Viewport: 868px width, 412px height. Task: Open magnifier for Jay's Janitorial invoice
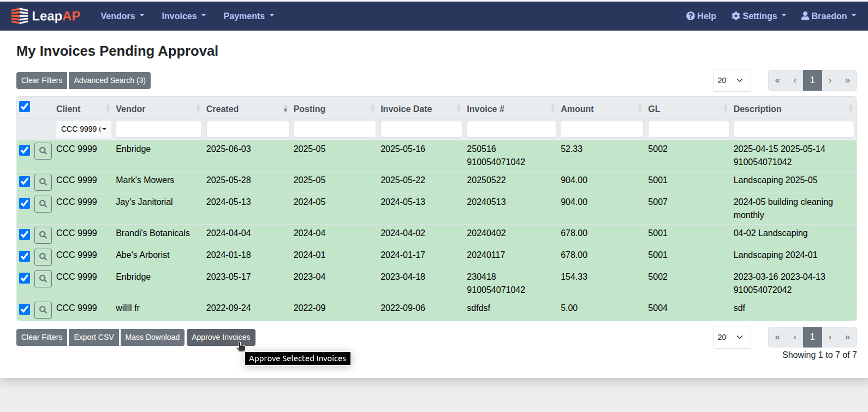[43, 204]
